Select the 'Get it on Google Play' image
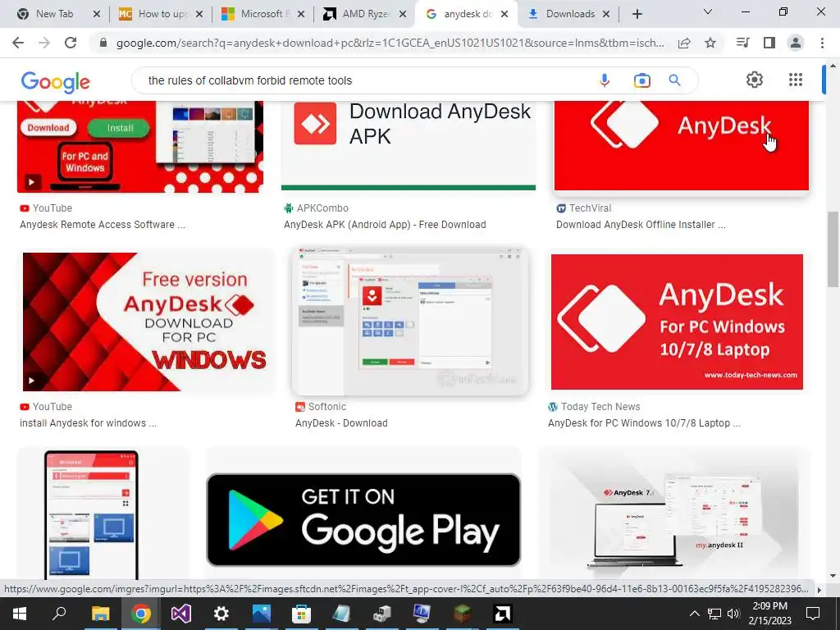The image size is (840, 630). click(363, 519)
